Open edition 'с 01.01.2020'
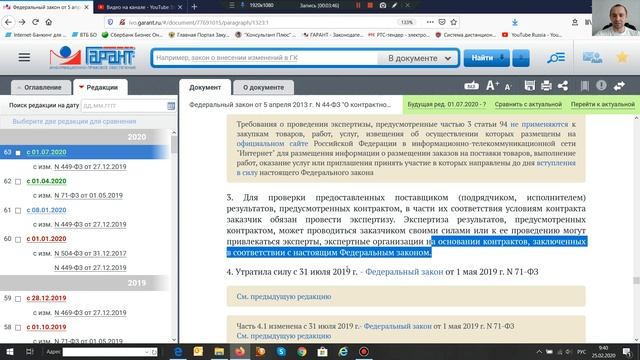This screenshot has width=640, height=360. point(46,238)
